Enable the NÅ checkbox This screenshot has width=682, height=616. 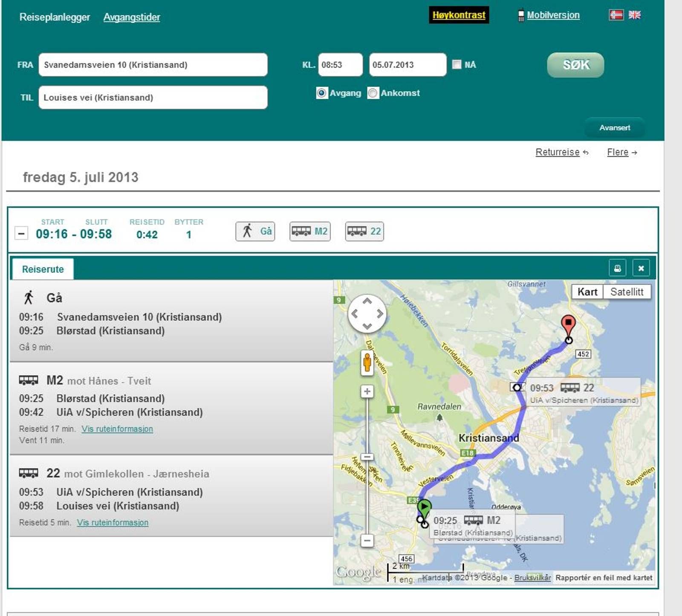(x=457, y=64)
